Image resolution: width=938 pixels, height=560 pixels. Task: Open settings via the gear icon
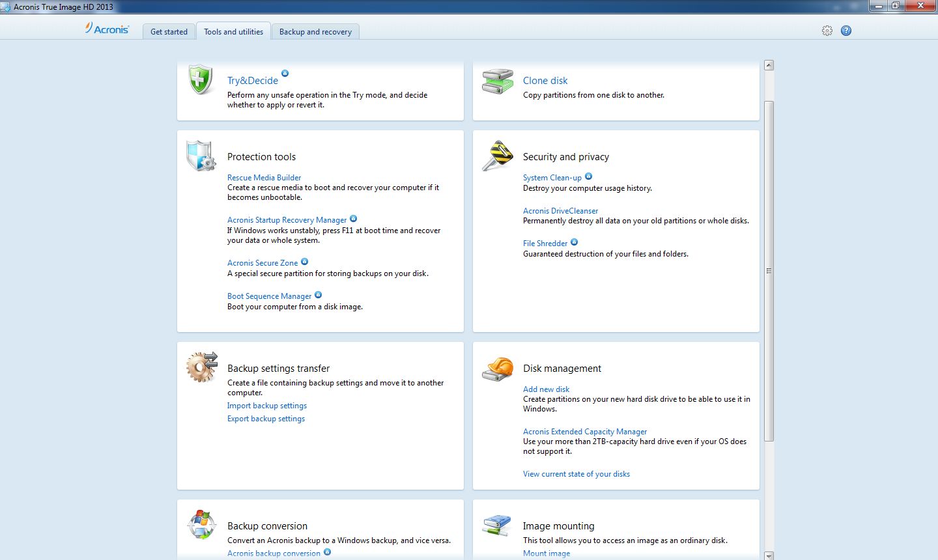pos(827,31)
